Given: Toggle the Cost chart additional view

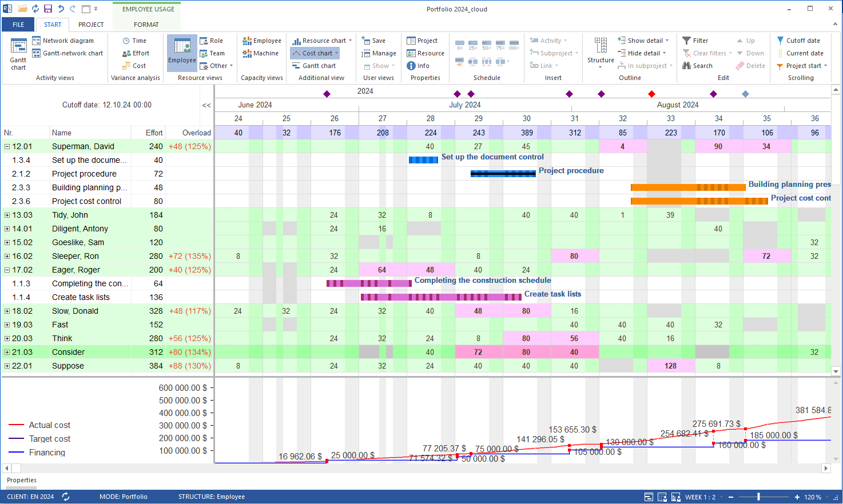Looking at the screenshot, I should tap(315, 53).
